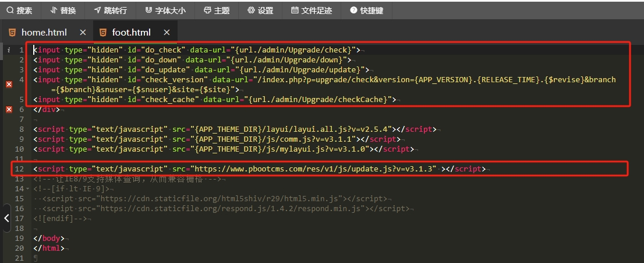Viewport: 644px width, 263px height.
Task: Close the home.html tab
Action: click(x=83, y=33)
